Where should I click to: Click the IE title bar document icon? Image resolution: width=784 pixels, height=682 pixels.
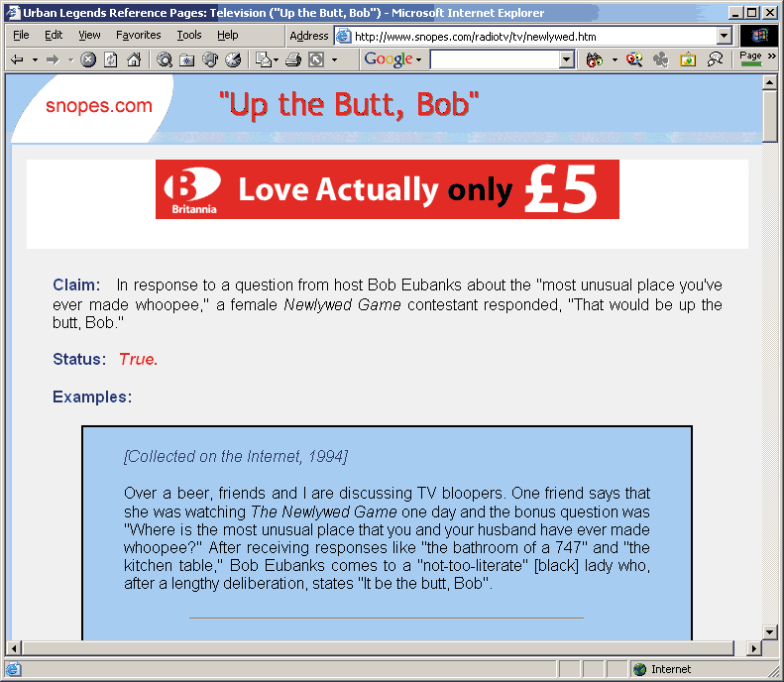13,13
